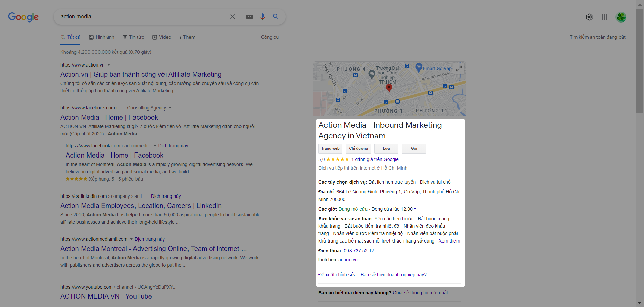This screenshot has width=644, height=307.
Task: Open ACTION MEDIA VN - YouTube result
Action: tap(106, 296)
